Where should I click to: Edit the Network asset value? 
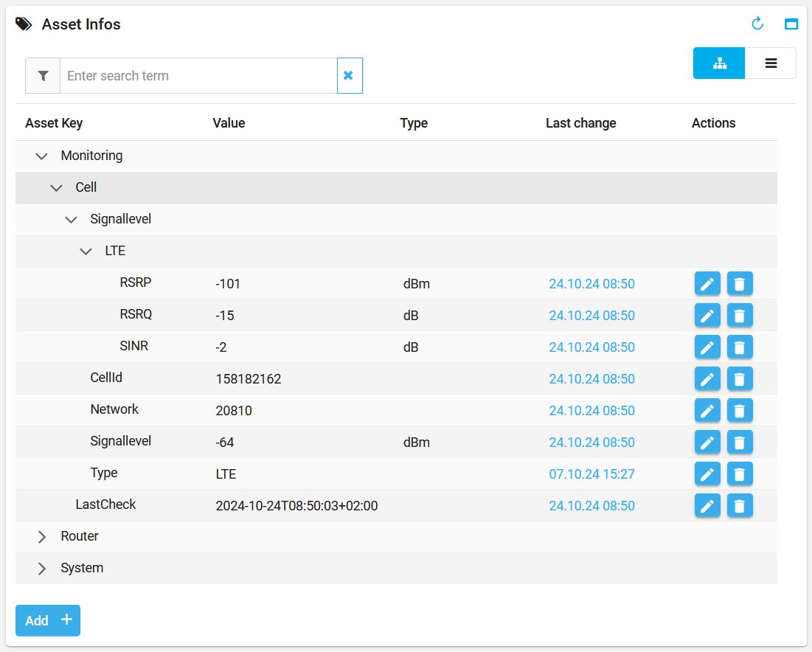tap(707, 411)
